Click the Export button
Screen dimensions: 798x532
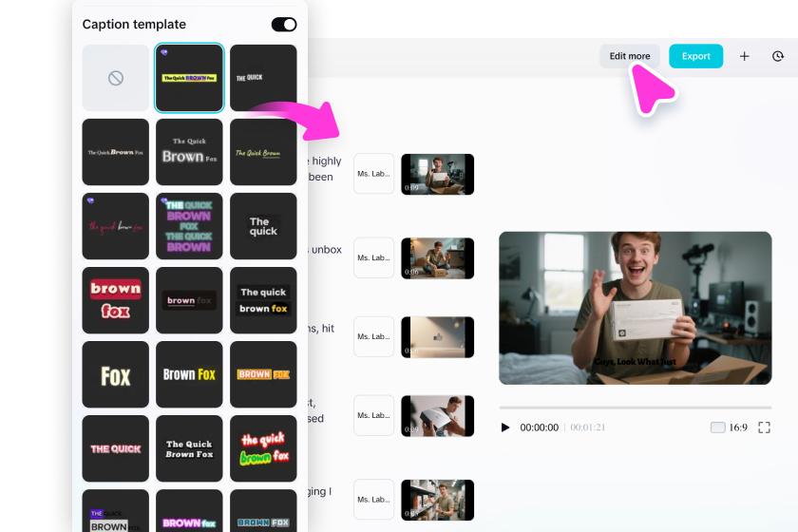pyautogui.click(x=695, y=56)
